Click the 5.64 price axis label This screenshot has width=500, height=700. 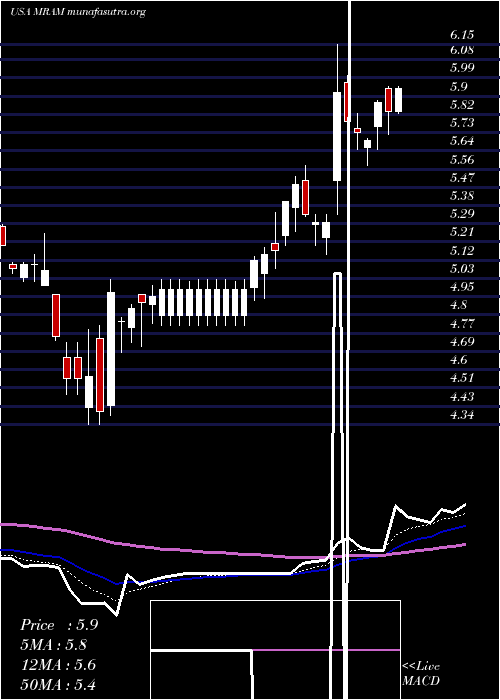point(462,141)
